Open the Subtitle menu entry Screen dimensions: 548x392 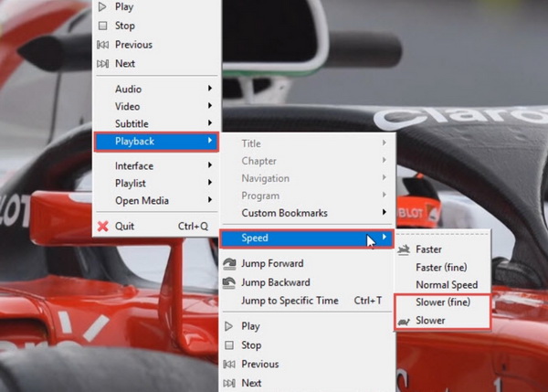point(156,123)
